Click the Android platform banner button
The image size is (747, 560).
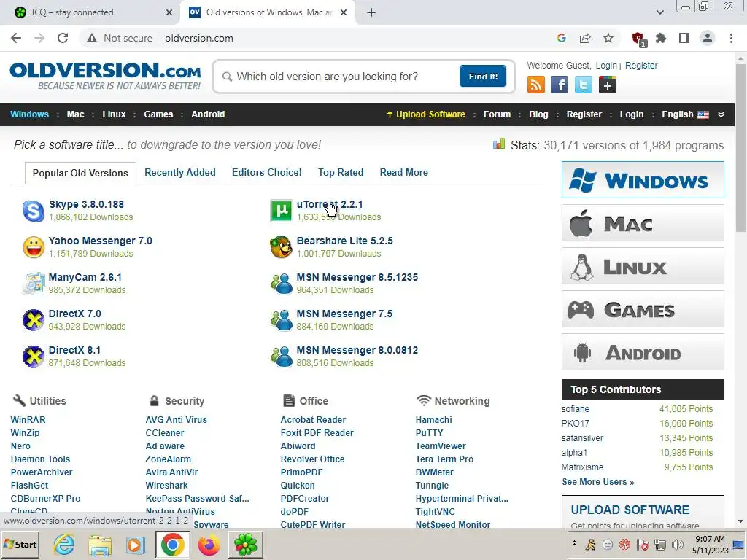click(643, 352)
